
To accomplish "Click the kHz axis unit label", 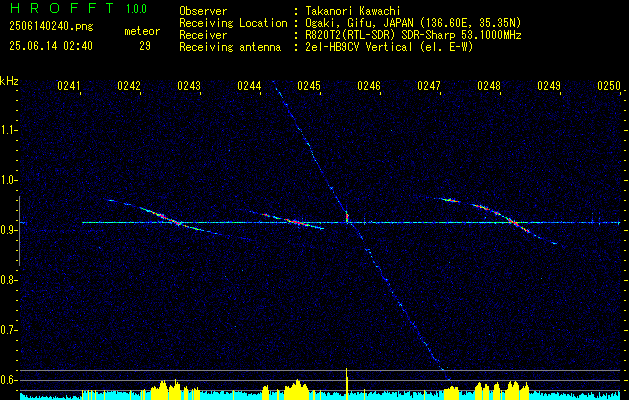I will click(9, 81).
